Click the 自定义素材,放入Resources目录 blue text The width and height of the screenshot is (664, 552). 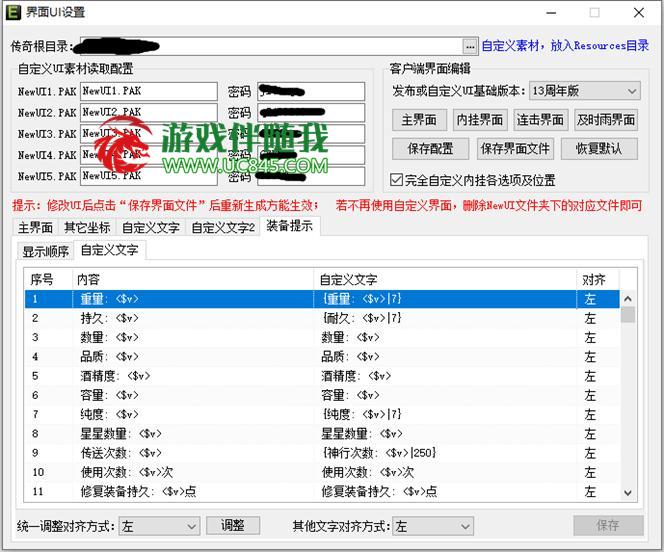click(565, 45)
